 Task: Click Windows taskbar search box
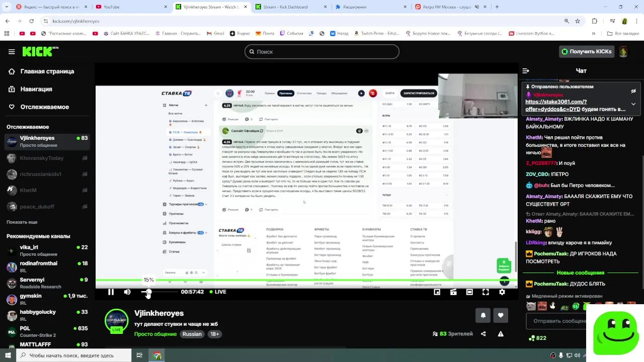coord(73,355)
